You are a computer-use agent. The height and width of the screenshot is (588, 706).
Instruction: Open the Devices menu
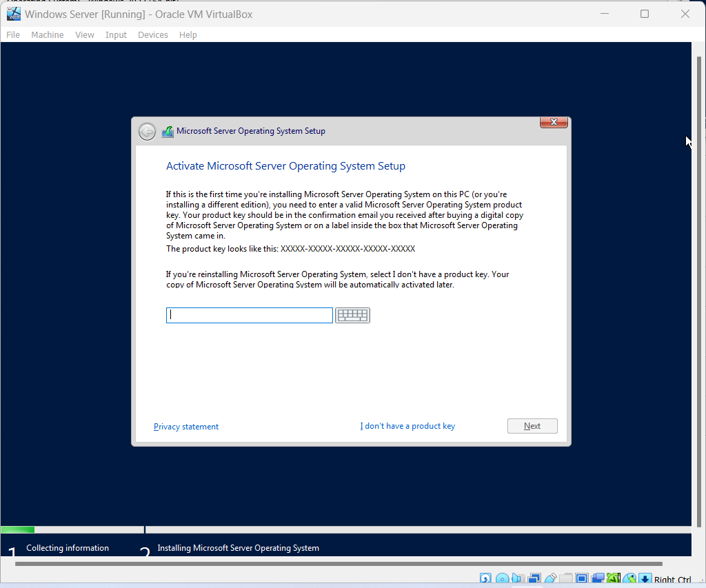click(x=153, y=34)
